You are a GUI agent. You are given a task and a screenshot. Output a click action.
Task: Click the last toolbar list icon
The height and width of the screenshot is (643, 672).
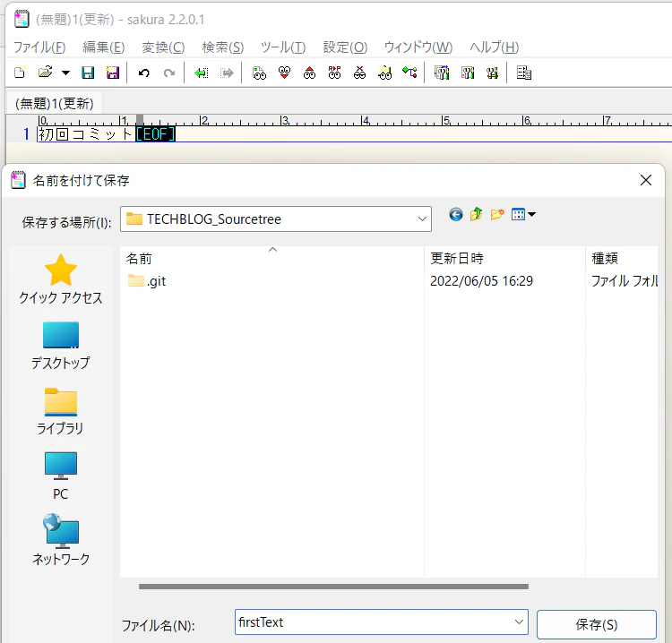524,73
